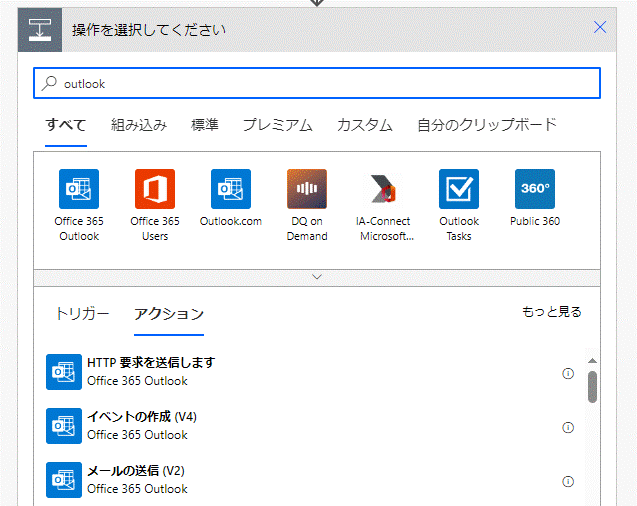Click the operation step header icon
The width and height of the screenshot is (637, 506).
40,30
